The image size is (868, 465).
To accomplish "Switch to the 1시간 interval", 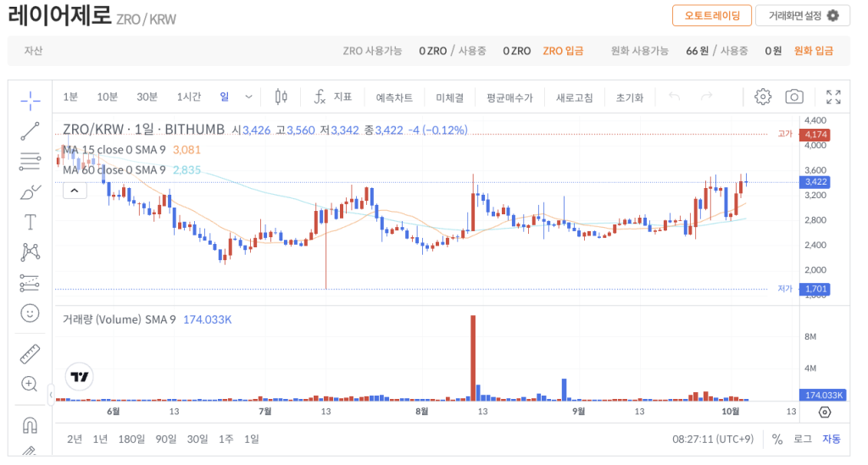I will coord(188,97).
